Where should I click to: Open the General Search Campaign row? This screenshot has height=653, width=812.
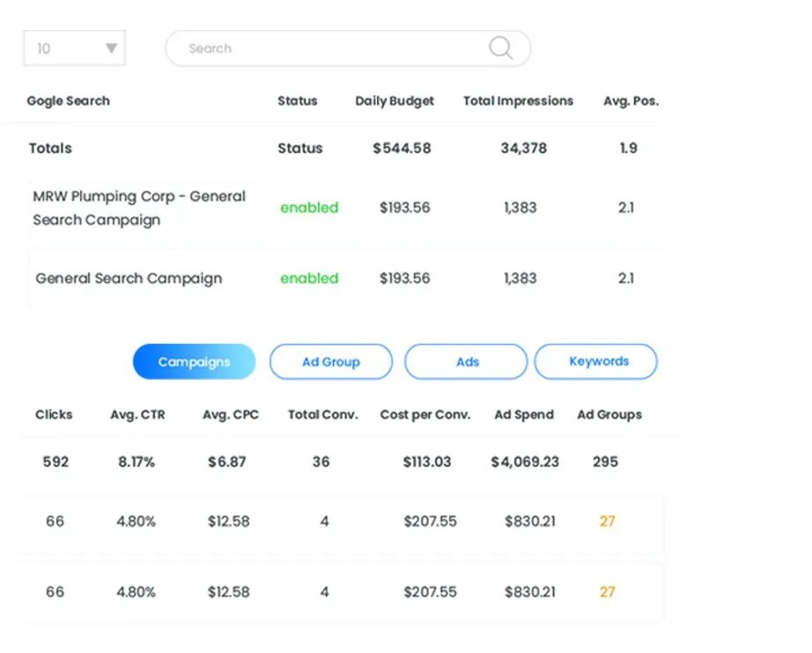tap(129, 278)
